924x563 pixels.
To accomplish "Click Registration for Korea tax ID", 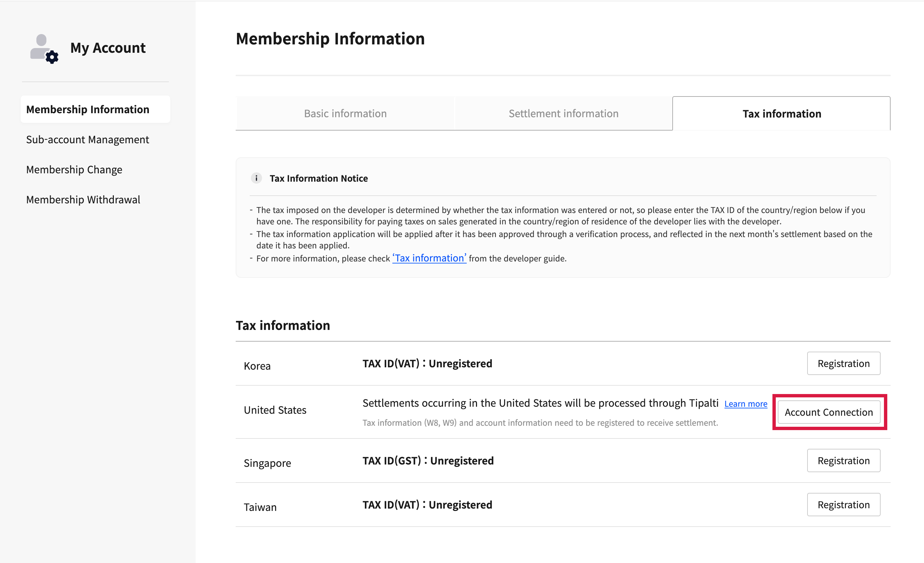I will (x=843, y=363).
